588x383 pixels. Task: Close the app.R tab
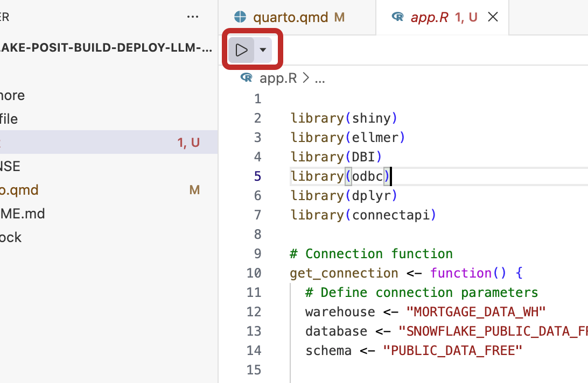(492, 17)
